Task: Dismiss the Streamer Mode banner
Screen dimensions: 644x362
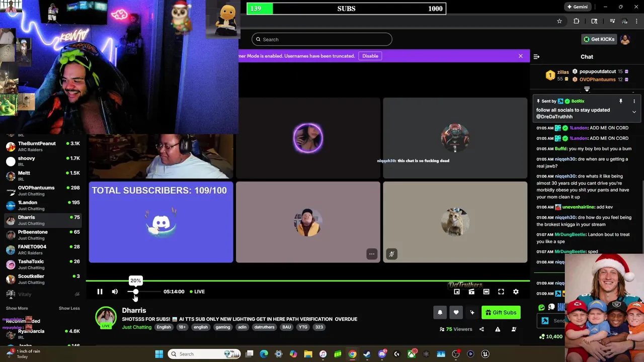Action: click(521, 56)
